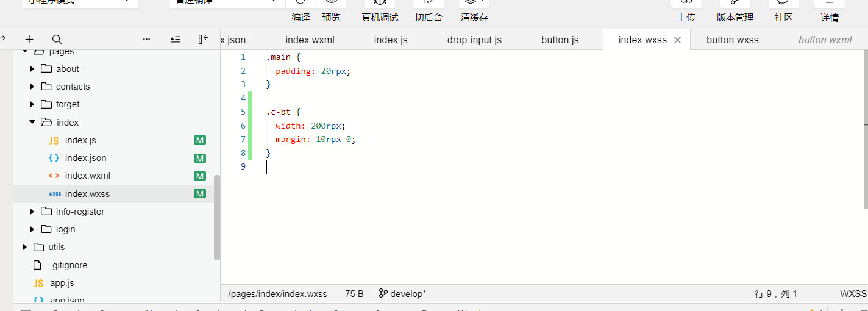
Task: Collapse the index folder
Action: 32,122
